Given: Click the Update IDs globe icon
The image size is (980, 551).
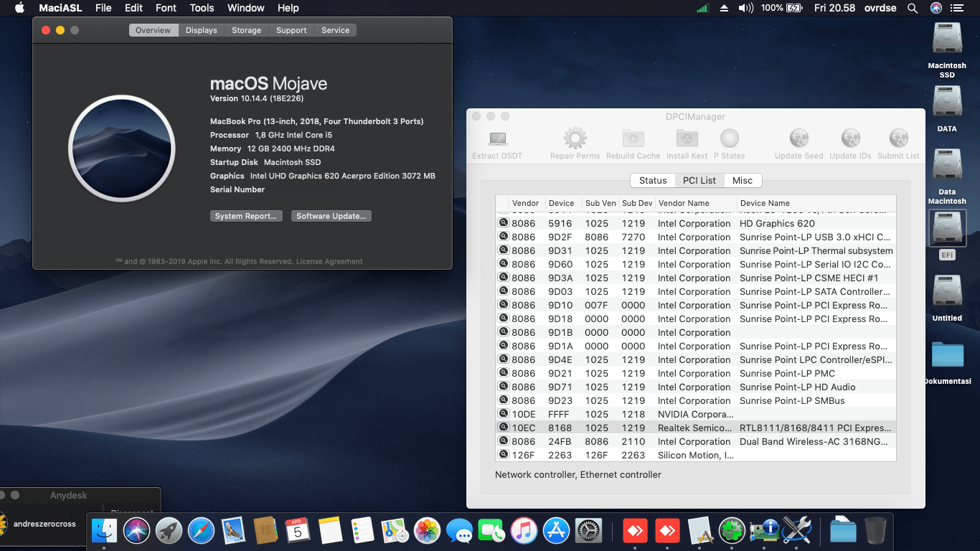Looking at the screenshot, I should pyautogui.click(x=850, y=138).
